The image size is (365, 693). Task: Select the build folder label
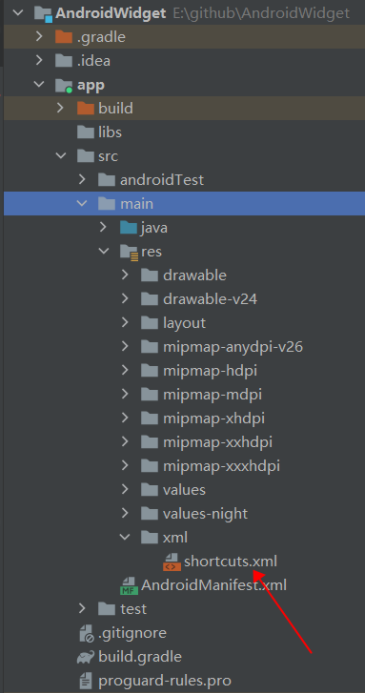116,108
